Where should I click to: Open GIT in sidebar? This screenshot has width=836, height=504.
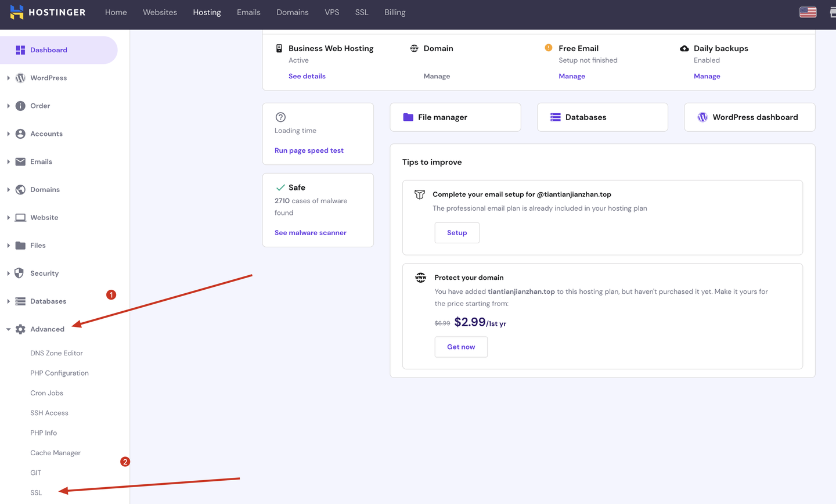[36, 473]
